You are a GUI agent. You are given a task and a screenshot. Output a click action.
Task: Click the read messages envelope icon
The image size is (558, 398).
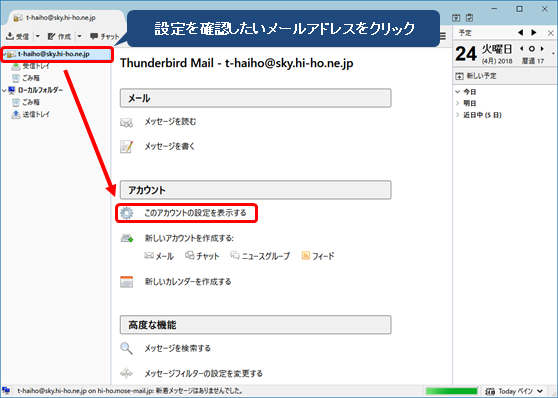pos(126,123)
